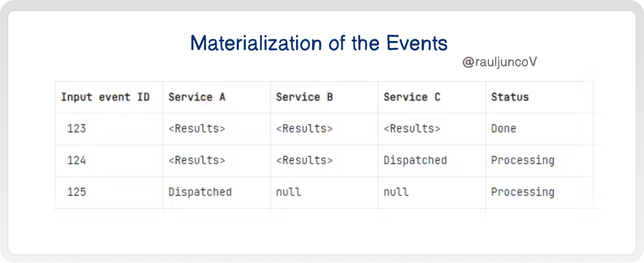
Task: Click the 'Materialization of the Events' title
Action: [319, 43]
